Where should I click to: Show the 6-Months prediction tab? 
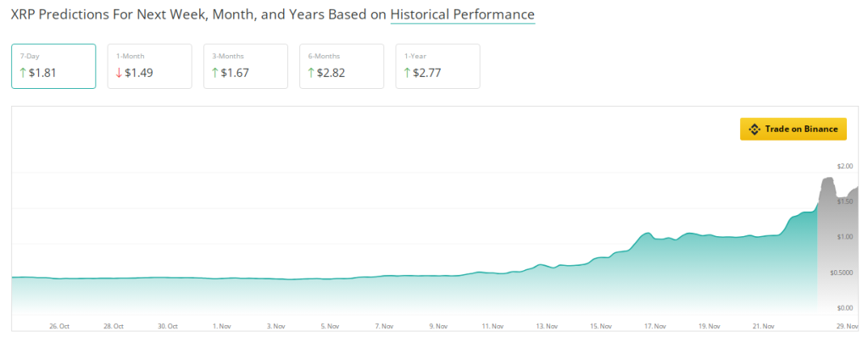tap(342, 65)
